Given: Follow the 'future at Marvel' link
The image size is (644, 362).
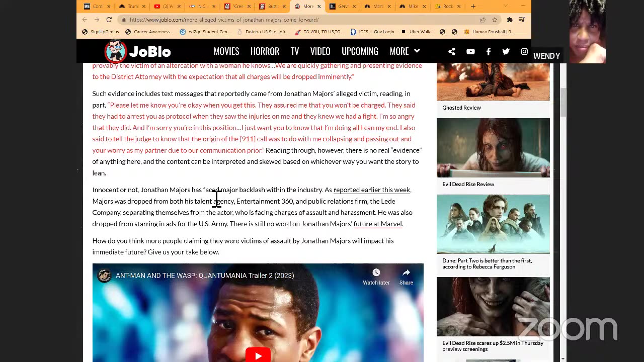Looking at the screenshot, I should point(377,224).
